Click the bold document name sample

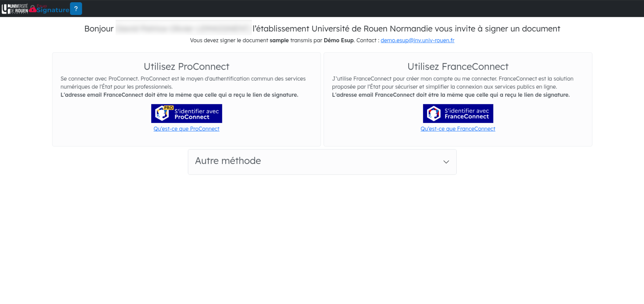tap(279, 40)
